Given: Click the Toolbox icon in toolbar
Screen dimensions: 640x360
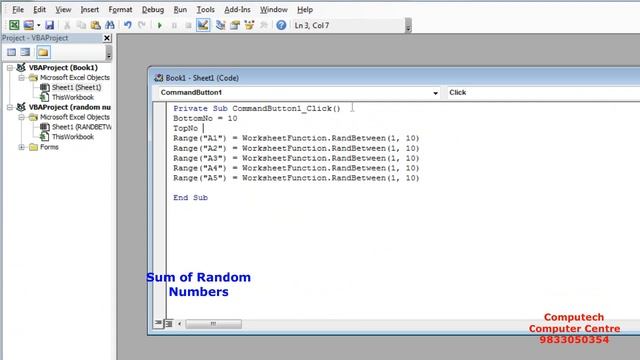Looking at the screenshot, I should [x=263, y=25].
